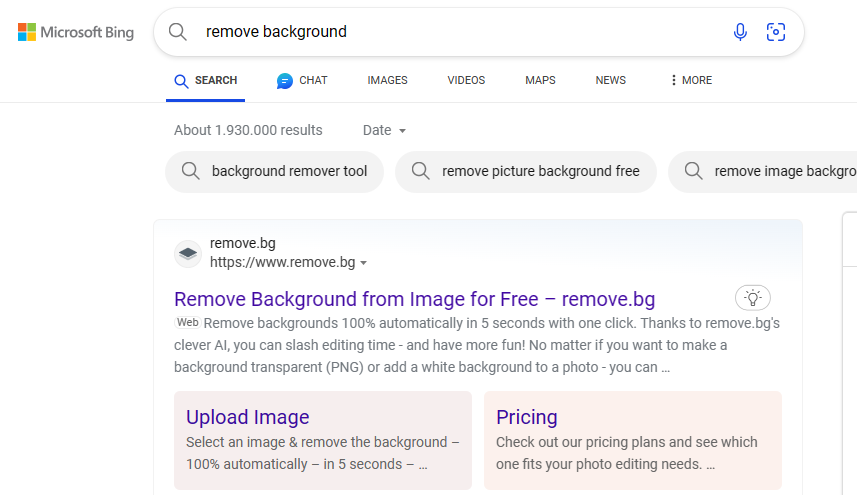Expand arrow next to remove.bg URL
The width and height of the screenshot is (857, 495).
363,263
